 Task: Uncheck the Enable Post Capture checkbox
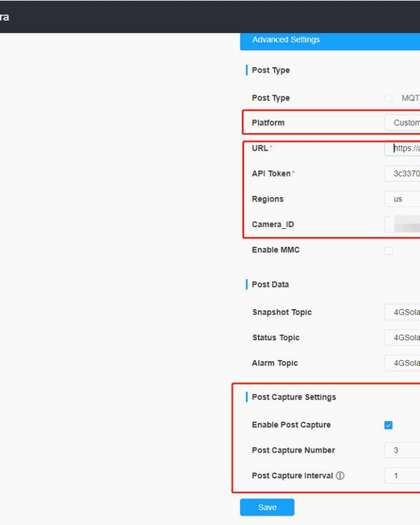click(x=388, y=425)
